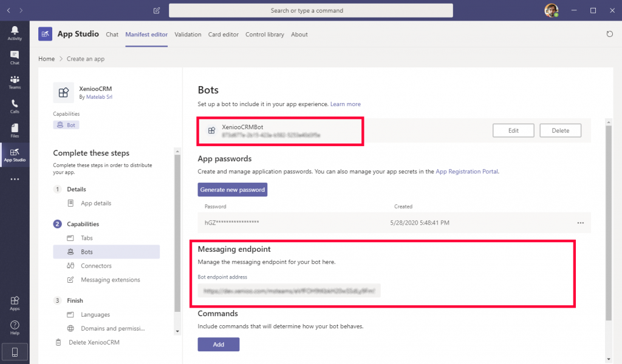
Task: Click the XeniooCRMBot icon in the bot row
Action: [211, 130]
